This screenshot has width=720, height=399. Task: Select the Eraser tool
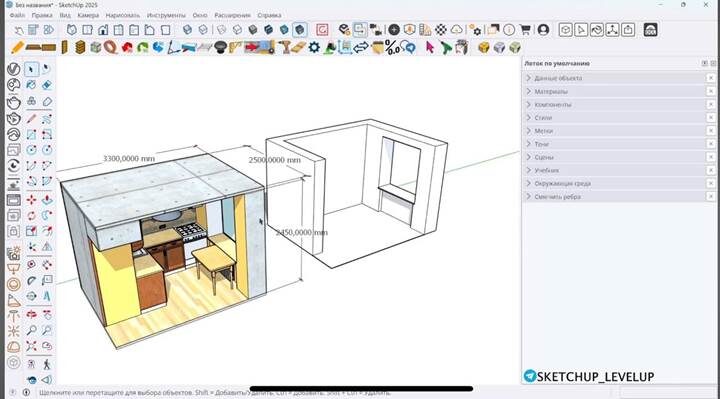point(46,85)
